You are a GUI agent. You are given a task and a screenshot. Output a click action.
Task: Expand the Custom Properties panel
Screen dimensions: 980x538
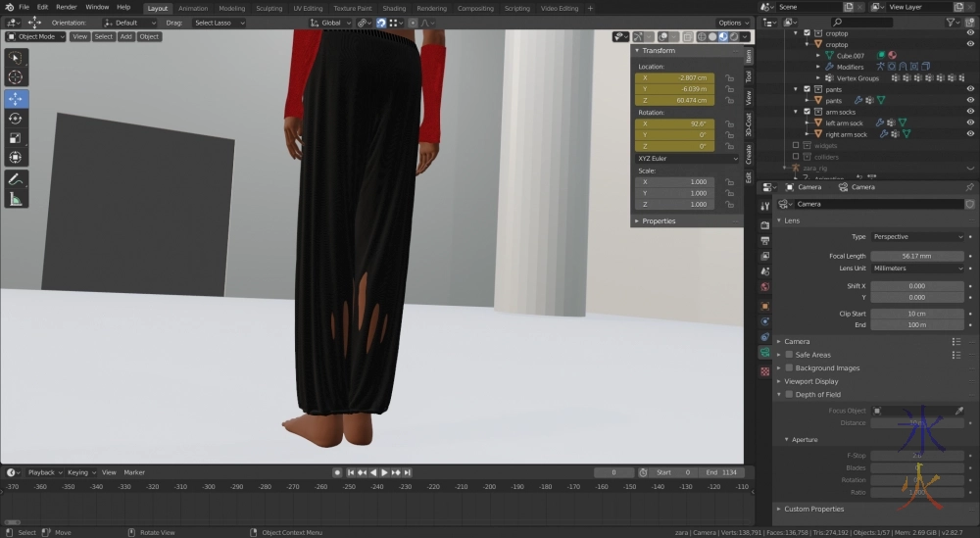[x=813, y=509]
